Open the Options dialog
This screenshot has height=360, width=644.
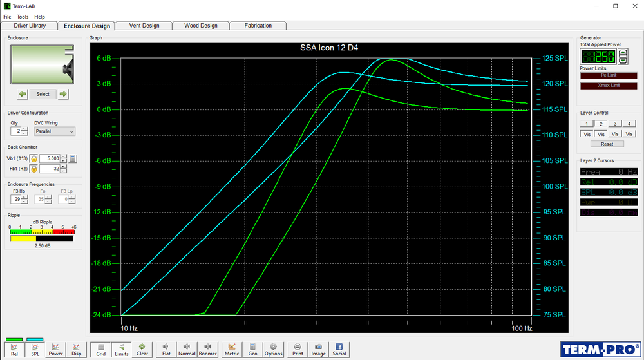tap(273, 350)
